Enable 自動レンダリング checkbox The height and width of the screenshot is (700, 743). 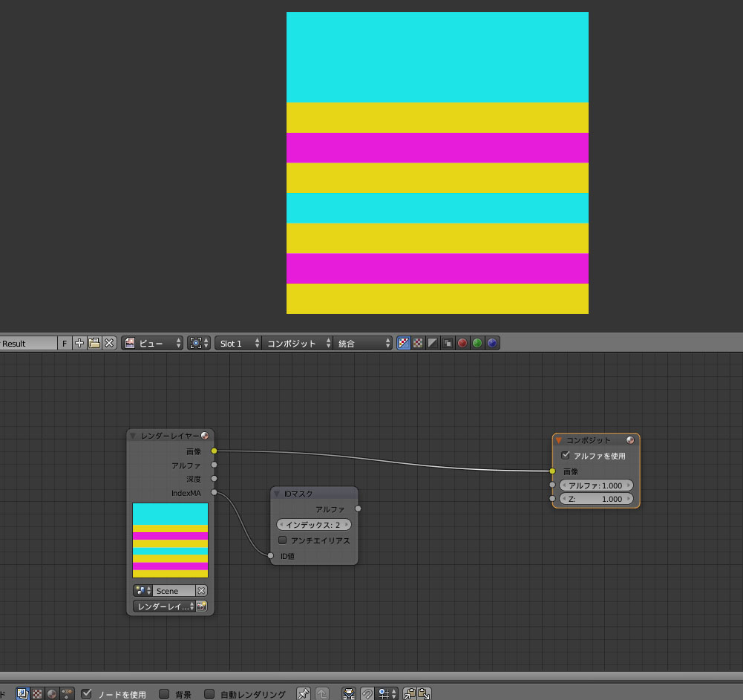pos(209,694)
